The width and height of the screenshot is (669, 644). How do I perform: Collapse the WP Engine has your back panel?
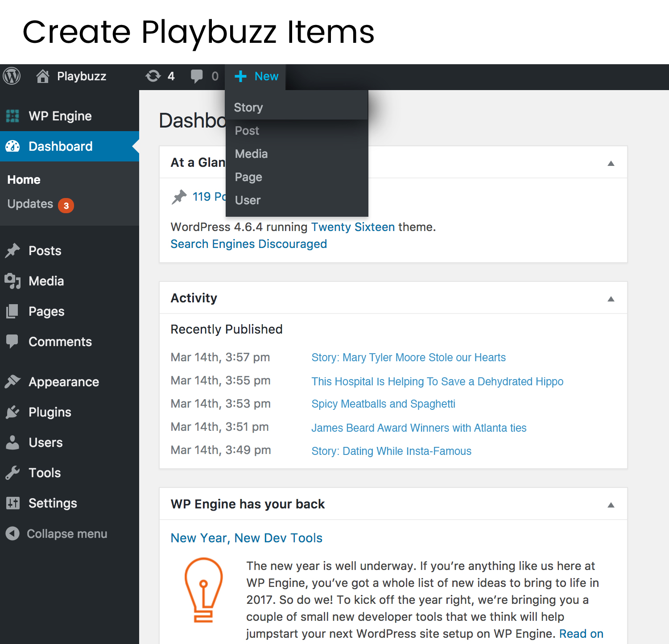click(x=611, y=505)
